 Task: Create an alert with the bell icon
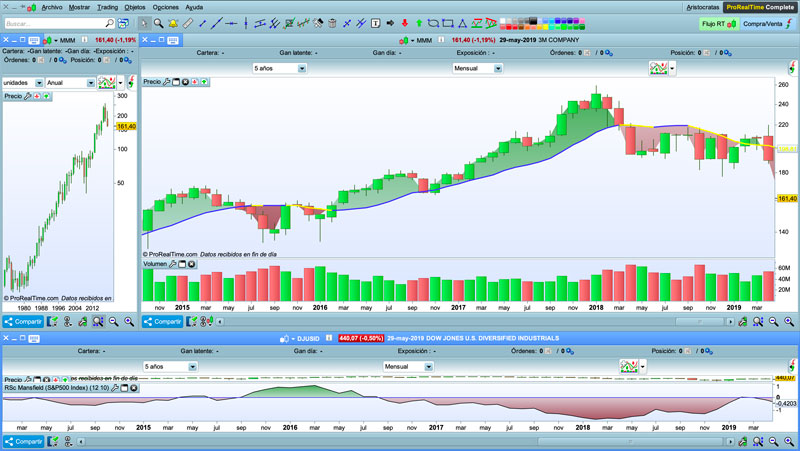(173, 23)
